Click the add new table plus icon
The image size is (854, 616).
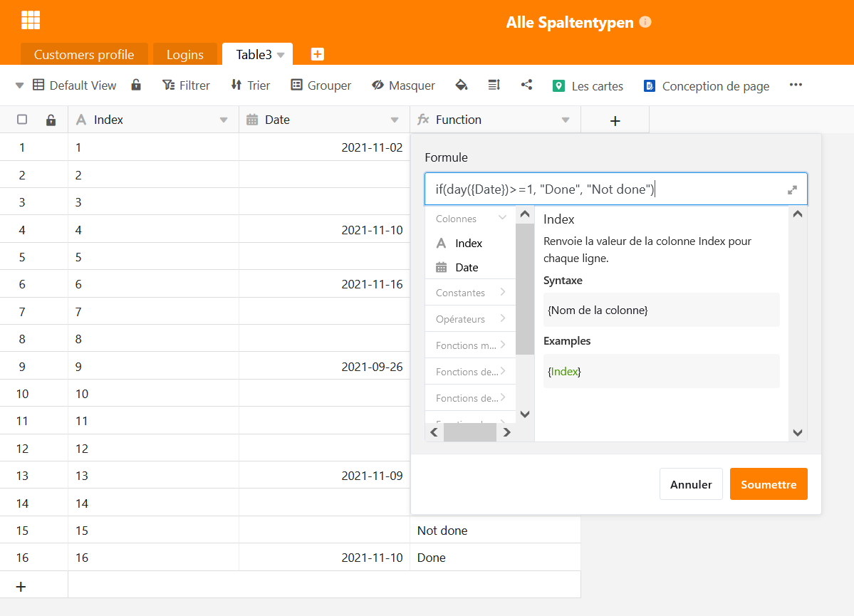[318, 54]
